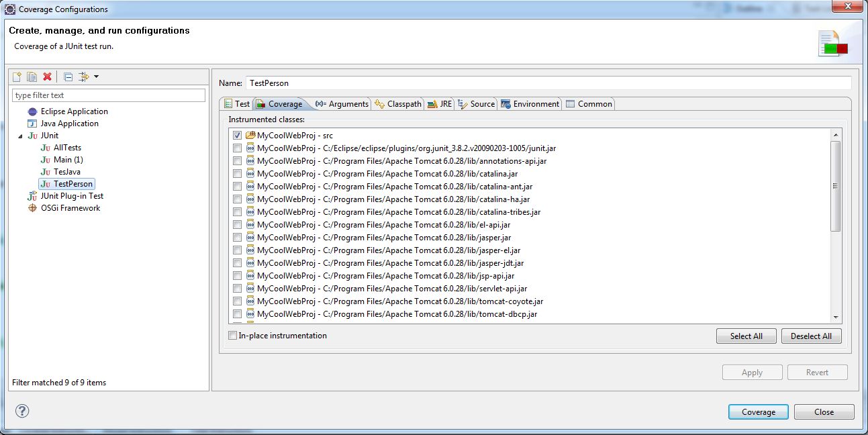
Task: Select the TesJava configuration label
Action: click(67, 172)
